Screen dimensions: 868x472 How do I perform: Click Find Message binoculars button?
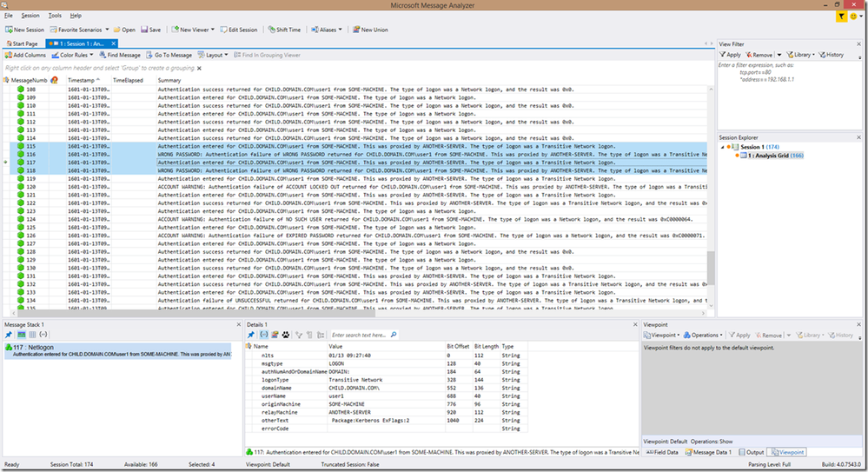click(120, 56)
